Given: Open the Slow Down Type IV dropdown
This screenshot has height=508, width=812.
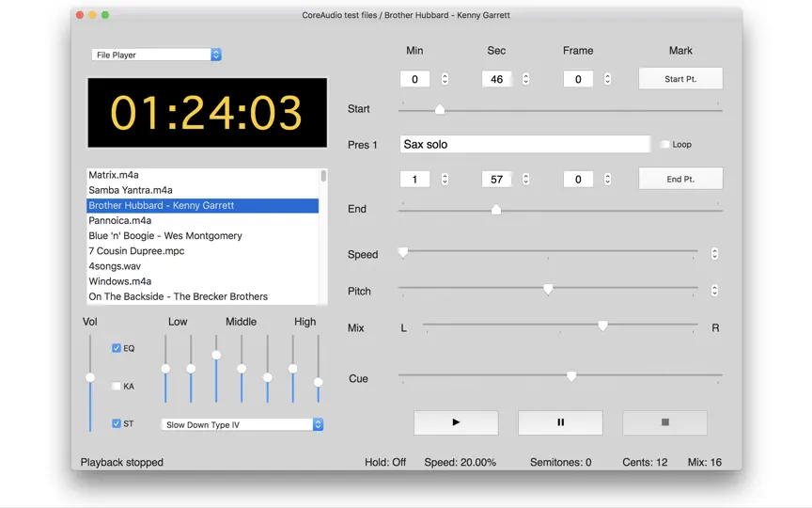Looking at the screenshot, I should click(x=242, y=424).
